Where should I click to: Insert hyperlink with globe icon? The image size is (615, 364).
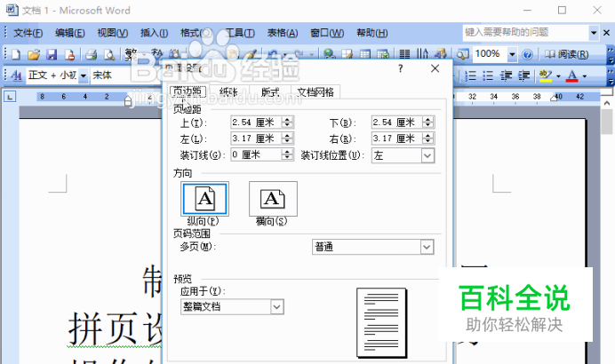click(329, 54)
